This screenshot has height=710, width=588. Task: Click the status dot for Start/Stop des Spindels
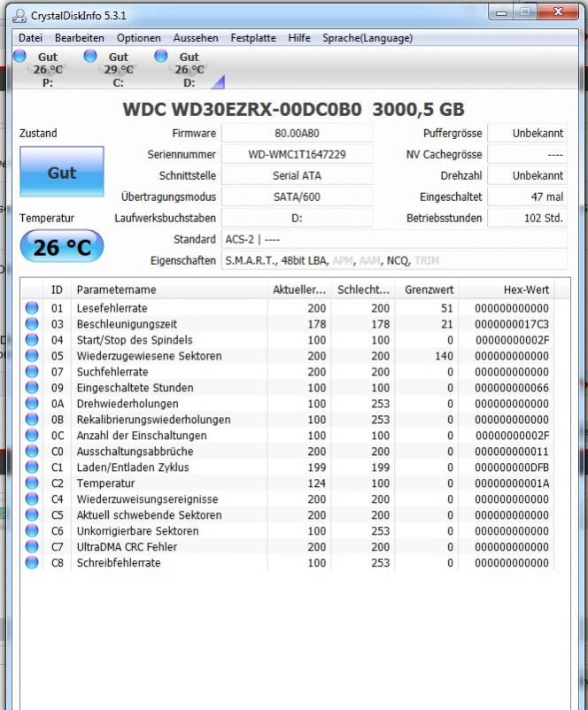[32, 340]
